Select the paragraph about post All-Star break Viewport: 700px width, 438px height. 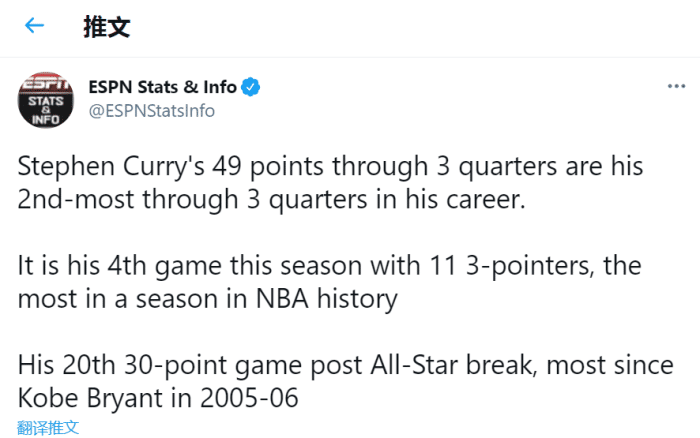click(x=345, y=383)
